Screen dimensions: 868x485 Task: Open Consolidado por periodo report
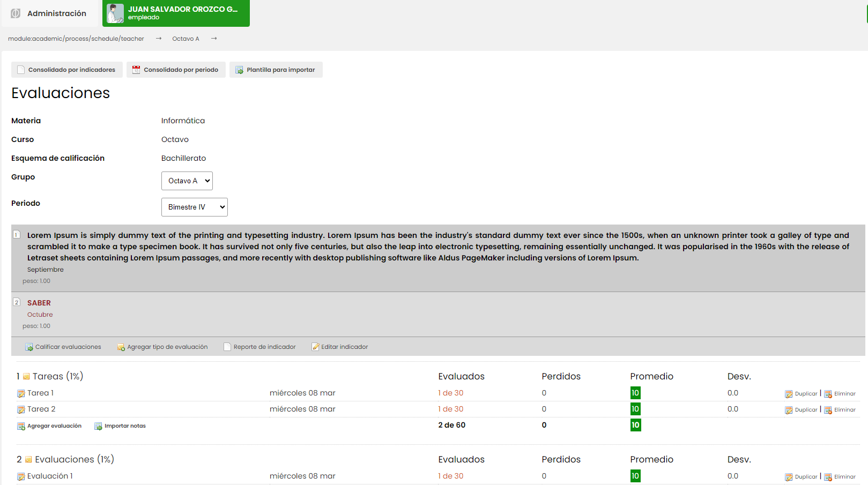click(x=176, y=70)
